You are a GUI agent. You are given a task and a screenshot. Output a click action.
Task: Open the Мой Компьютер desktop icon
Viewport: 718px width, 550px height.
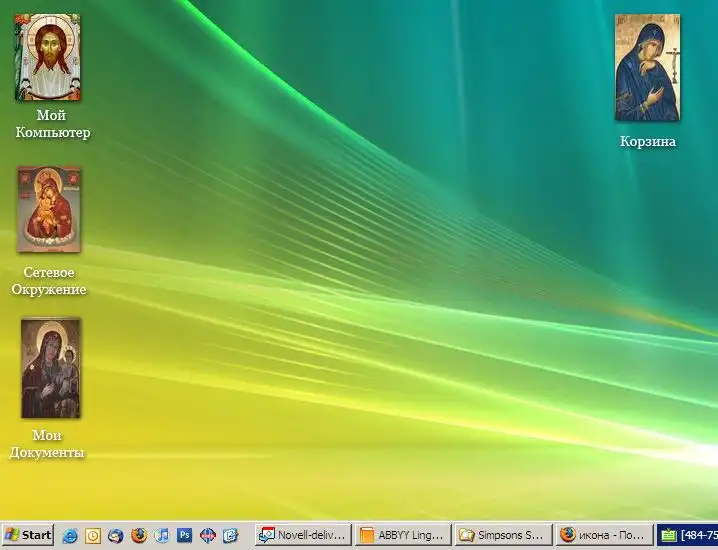coord(47,58)
